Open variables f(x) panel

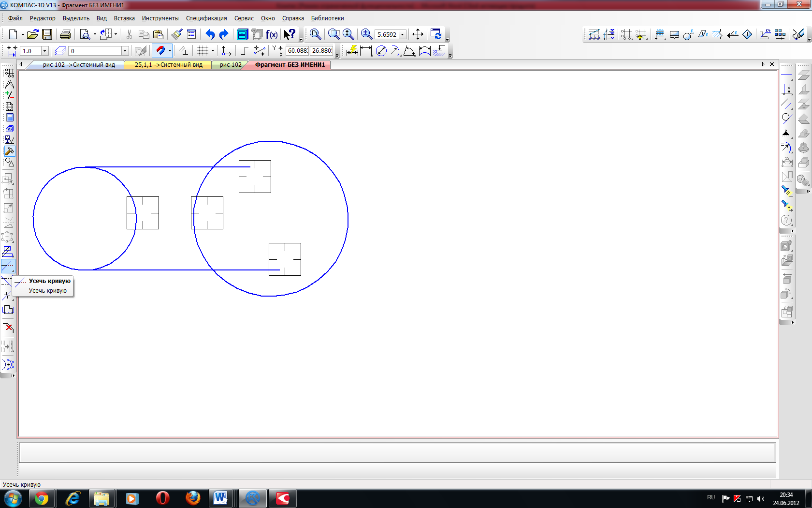click(x=272, y=34)
